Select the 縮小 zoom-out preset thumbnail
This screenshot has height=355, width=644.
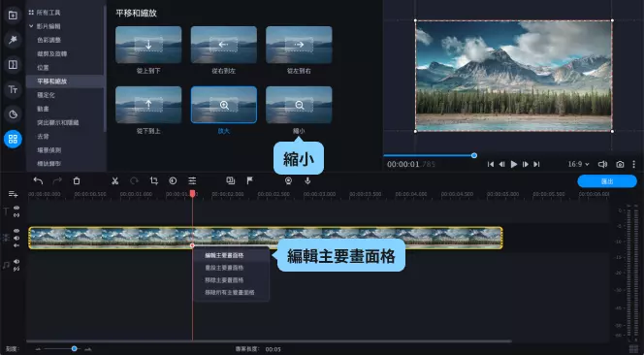tap(299, 105)
